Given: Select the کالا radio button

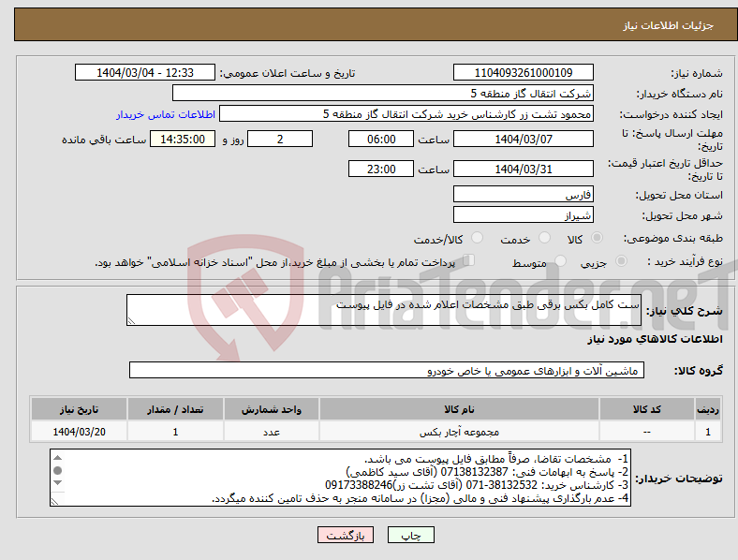Looking at the screenshot, I should 597,238.
